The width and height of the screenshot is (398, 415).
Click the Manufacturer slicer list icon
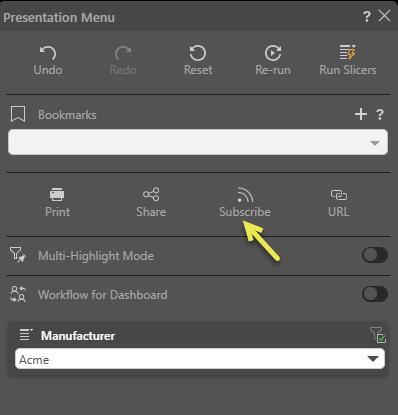coord(26,335)
